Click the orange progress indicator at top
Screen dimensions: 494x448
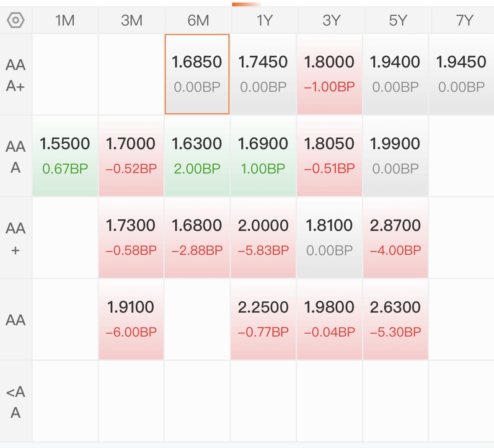coord(246,5)
